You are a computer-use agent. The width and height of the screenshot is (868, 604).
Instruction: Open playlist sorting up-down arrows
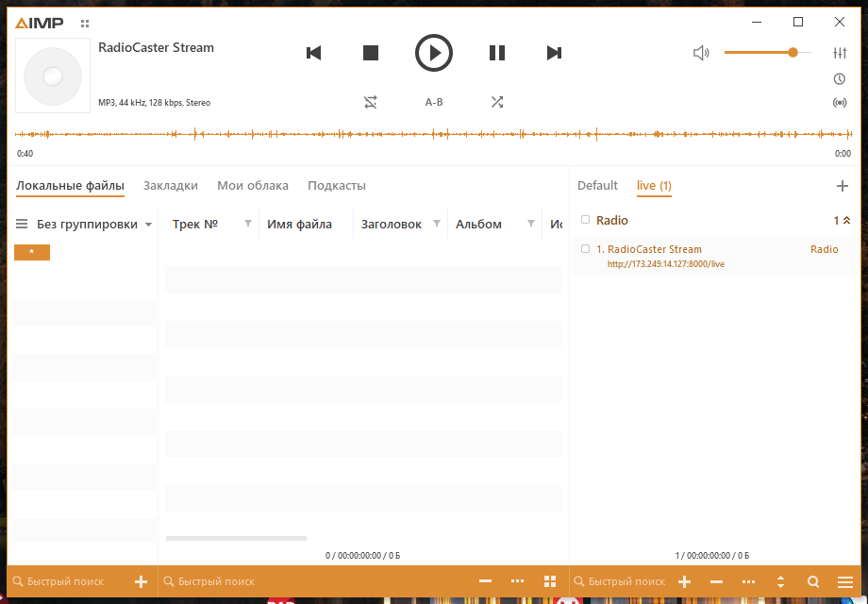tap(780, 581)
